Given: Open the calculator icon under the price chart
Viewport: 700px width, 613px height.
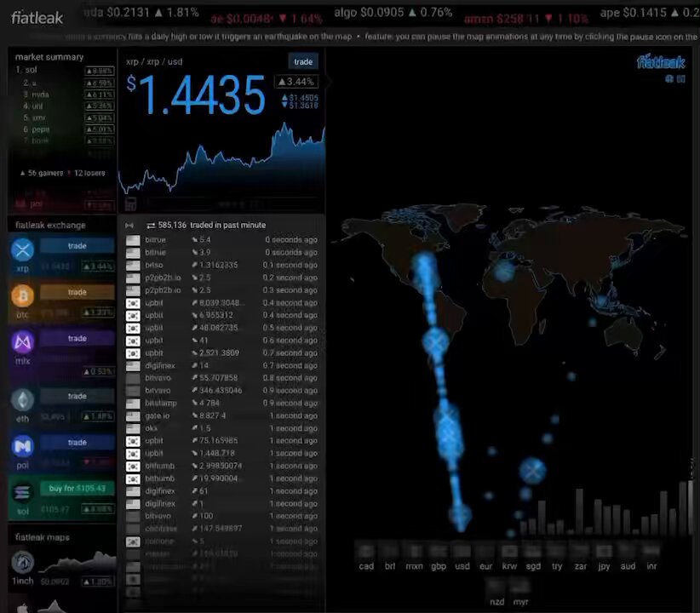Looking at the screenshot, I should (130, 204).
